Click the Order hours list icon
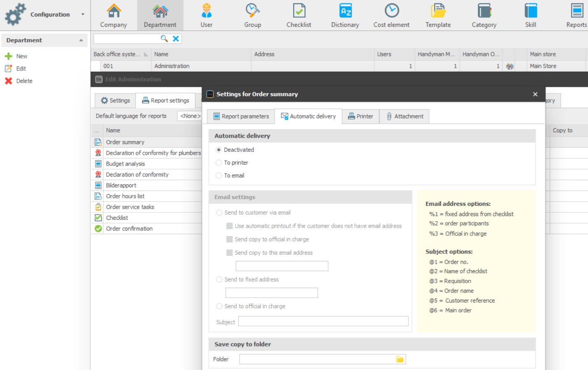This screenshot has height=370, width=588. pyautogui.click(x=98, y=196)
